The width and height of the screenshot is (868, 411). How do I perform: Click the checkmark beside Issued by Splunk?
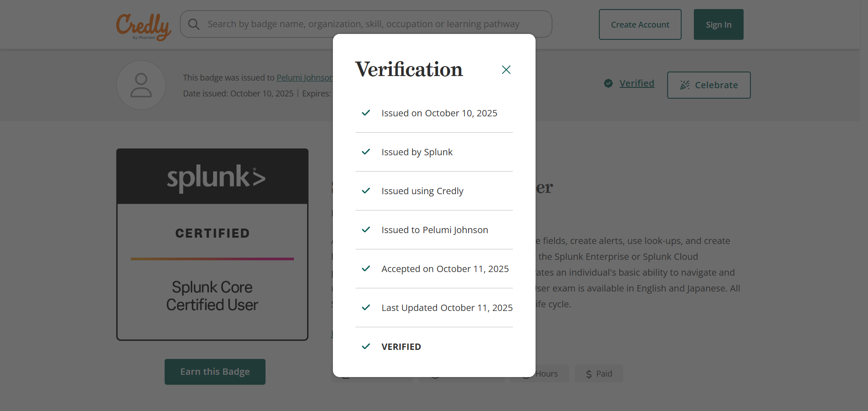(365, 152)
